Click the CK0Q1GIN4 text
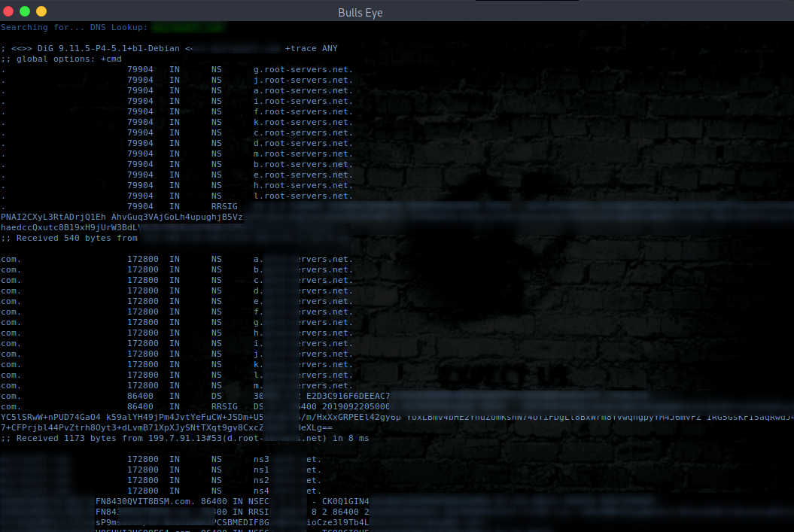This screenshot has width=794, height=532. [345, 502]
